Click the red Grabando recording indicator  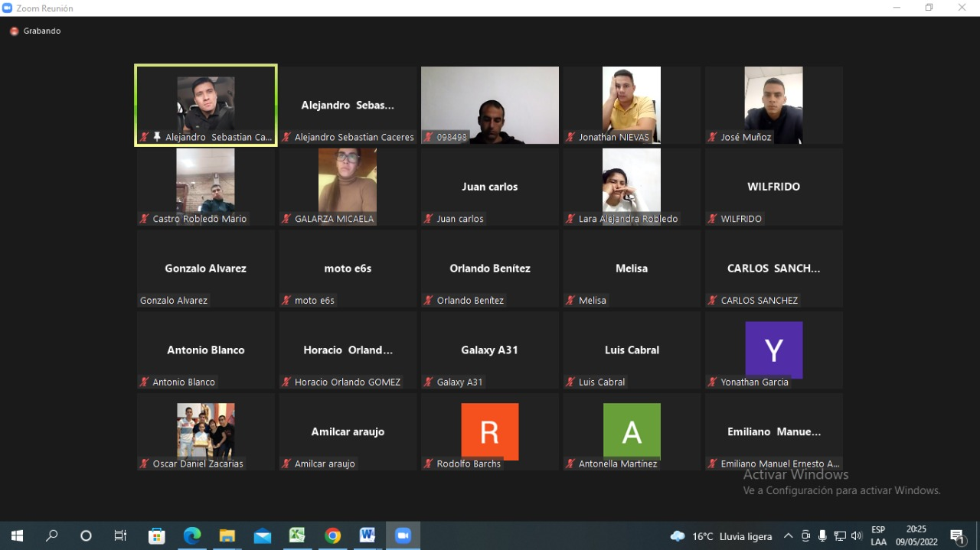pyautogui.click(x=14, y=31)
